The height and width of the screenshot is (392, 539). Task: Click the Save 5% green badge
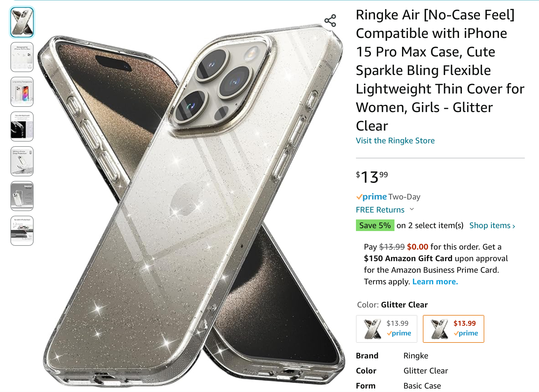click(x=375, y=225)
